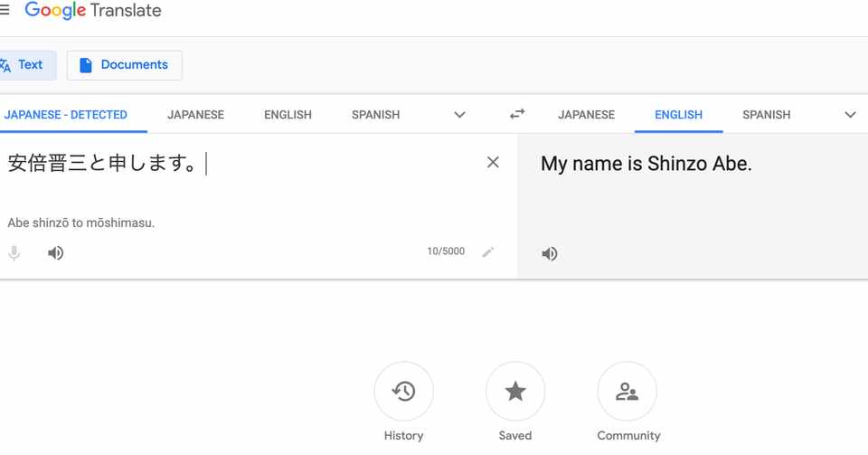The image size is (868, 455).
Task: Open Saved translations star
Action: 515,392
